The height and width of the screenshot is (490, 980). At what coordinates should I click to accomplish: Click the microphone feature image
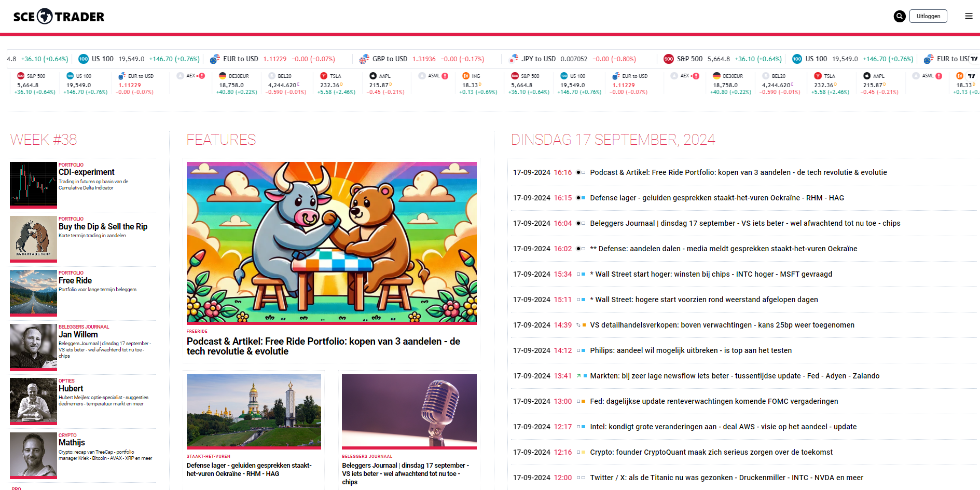coord(409,411)
